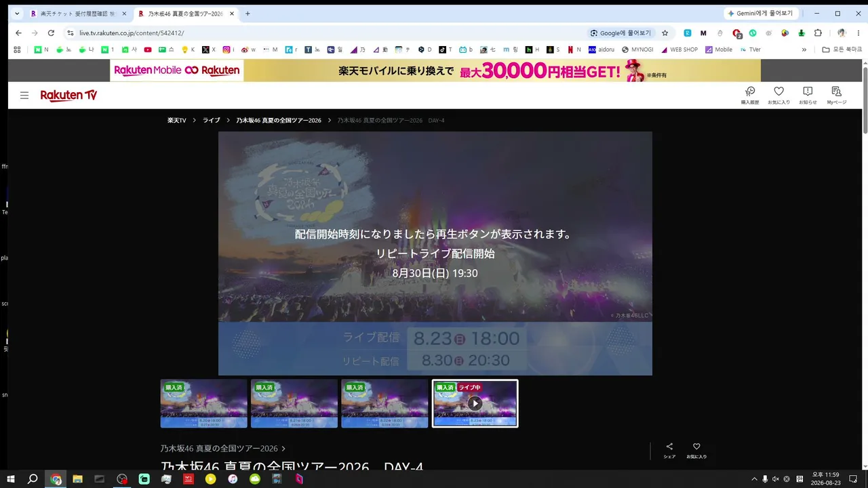Bookmark this page with the star icon
Viewport: 868px width, 488px height.
pyautogui.click(x=665, y=33)
